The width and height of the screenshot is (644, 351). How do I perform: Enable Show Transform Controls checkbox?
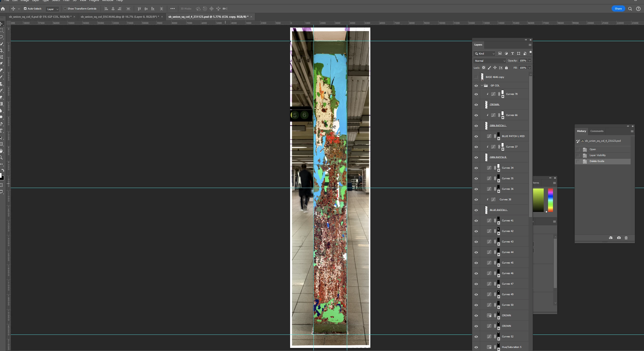[x=65, y=9]
